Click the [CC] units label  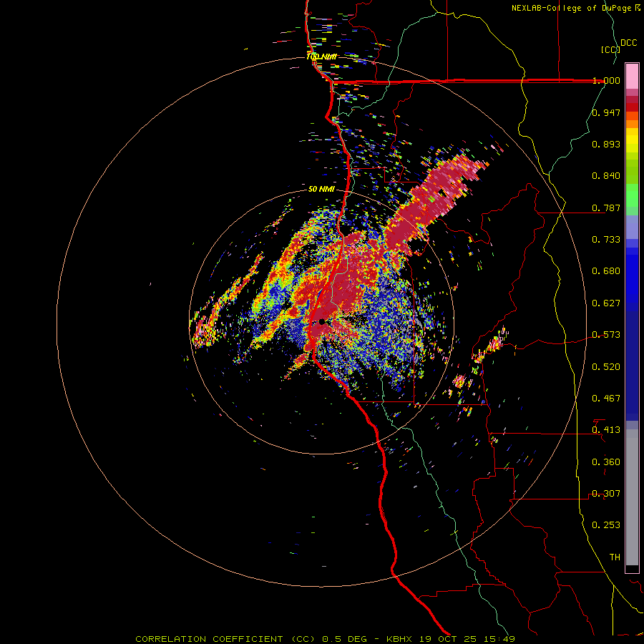point(610,49)
